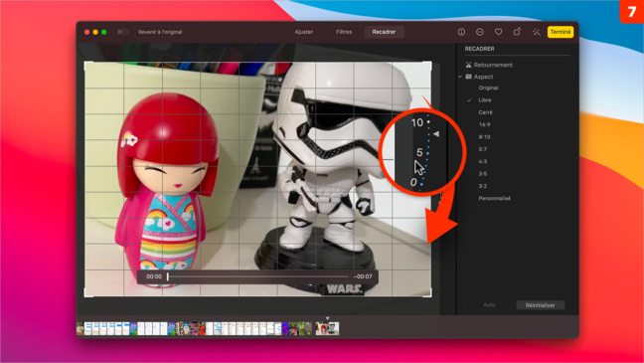This screenshot has height=363, width=644.
Task: Minimize the window with the yellow button
Action: (x=95, y=32)
